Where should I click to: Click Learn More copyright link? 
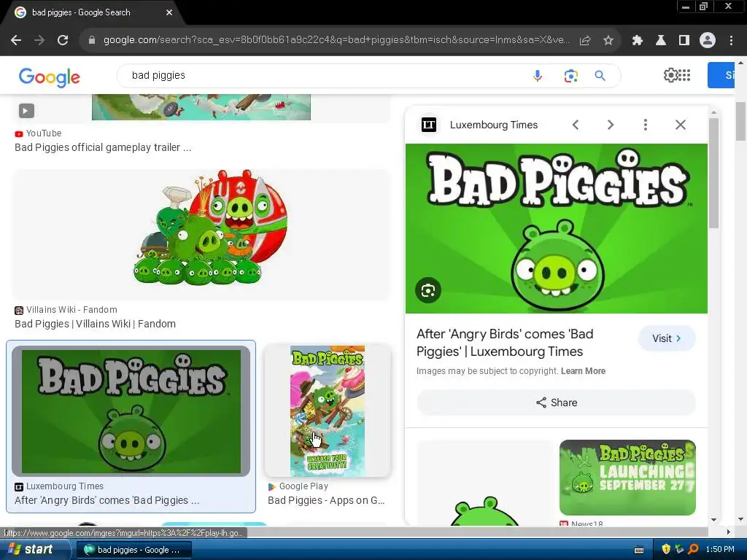tap(583, 371)
